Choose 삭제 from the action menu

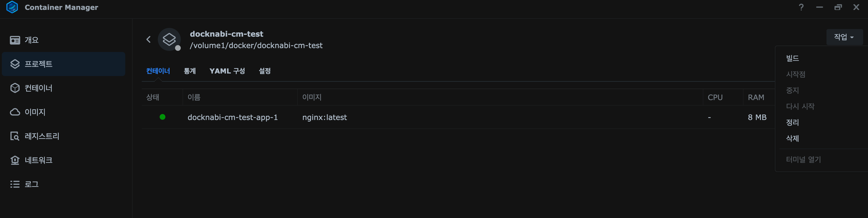pyautogui.click(x=793, y=139)
